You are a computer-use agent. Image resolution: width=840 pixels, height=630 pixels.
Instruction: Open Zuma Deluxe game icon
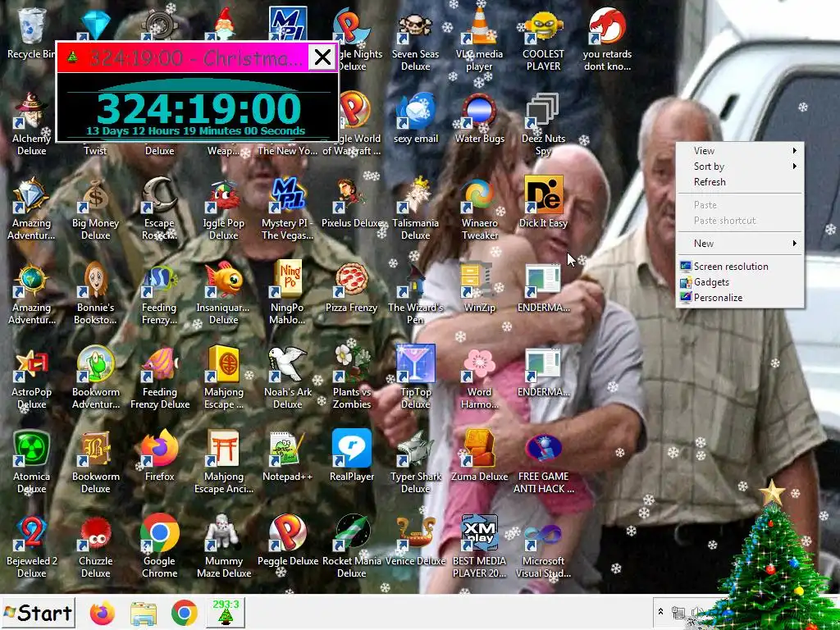click(479, 455)
